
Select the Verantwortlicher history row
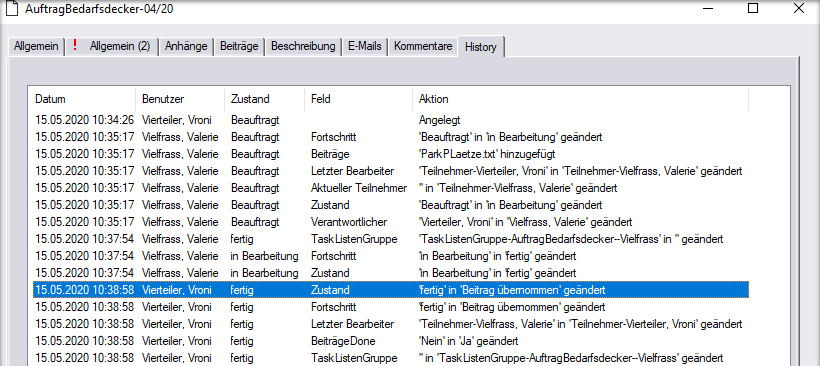click(391, 222)
